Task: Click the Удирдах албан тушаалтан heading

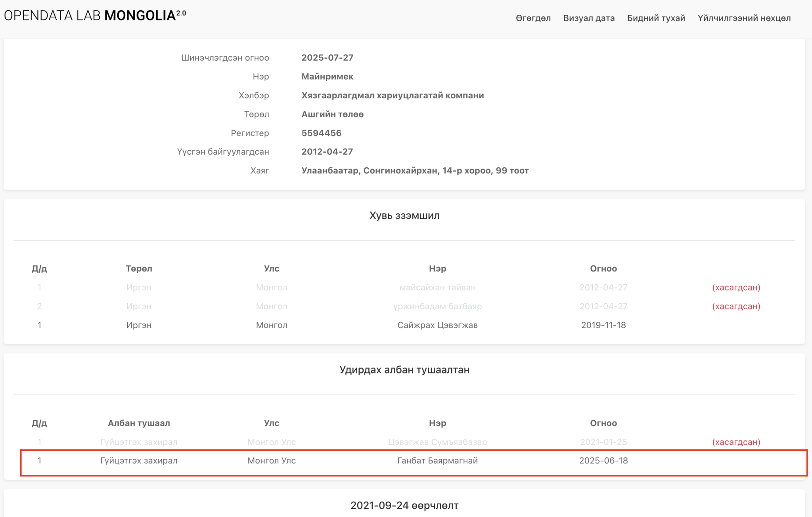Action: tap(404, 370)
